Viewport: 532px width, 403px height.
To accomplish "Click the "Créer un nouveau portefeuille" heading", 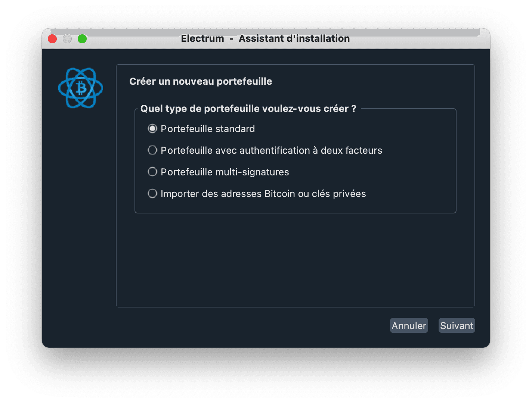I will pos(201,81).
